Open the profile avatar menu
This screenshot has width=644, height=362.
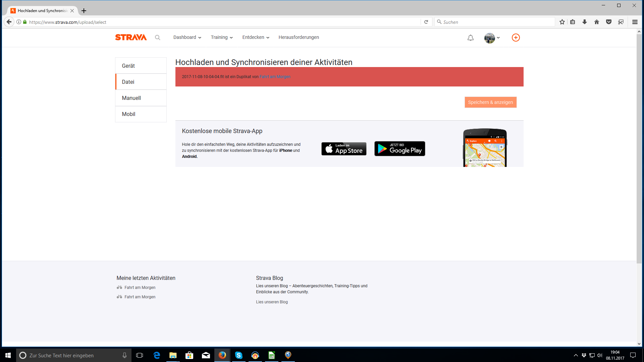pos(492,38)
